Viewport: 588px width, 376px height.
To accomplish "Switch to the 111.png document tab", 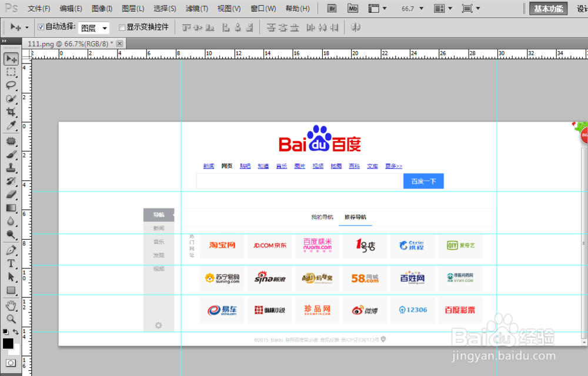I will (x=70, y=44).
